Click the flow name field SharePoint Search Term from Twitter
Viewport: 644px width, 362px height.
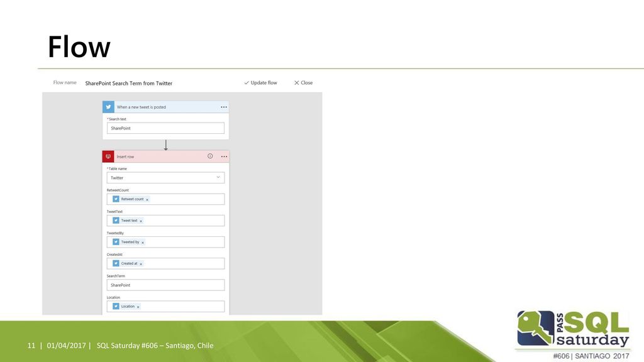128,84
